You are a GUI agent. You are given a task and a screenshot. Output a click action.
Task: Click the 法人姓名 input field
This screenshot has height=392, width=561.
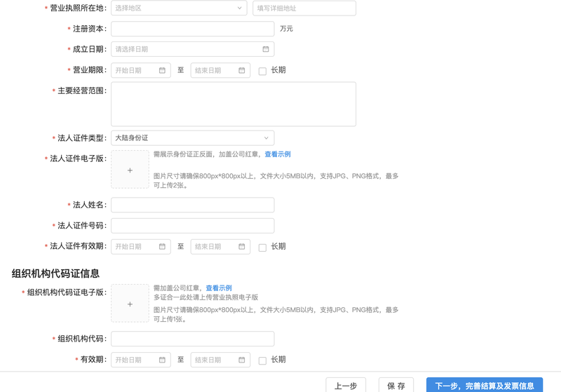pos(192,205)
